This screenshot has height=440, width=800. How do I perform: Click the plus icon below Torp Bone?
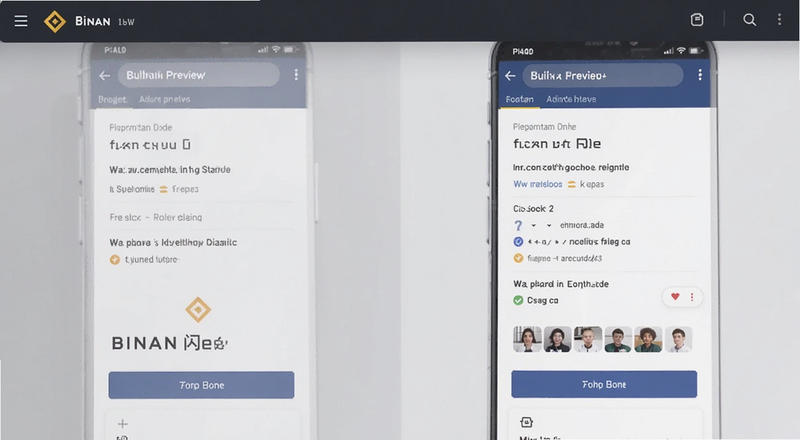(123, 424)
